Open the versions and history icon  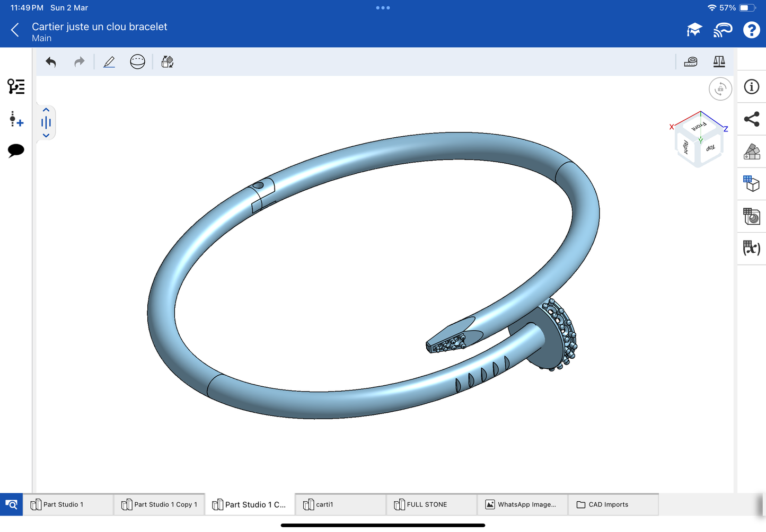pos(16,119)
